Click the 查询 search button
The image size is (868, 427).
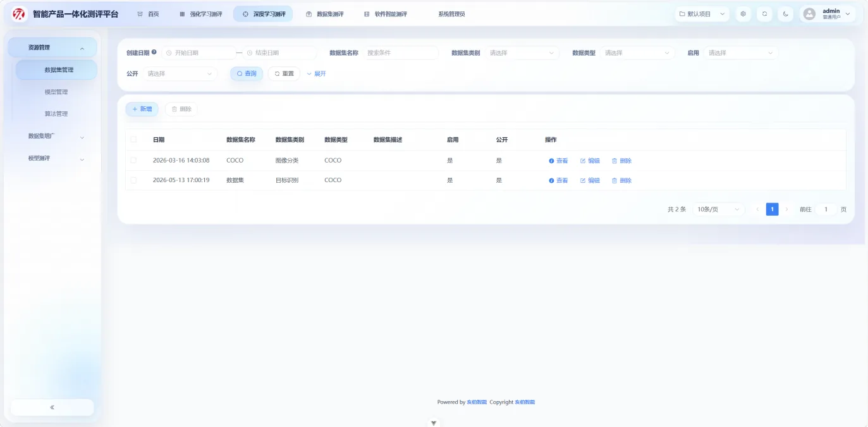(247, 74)
